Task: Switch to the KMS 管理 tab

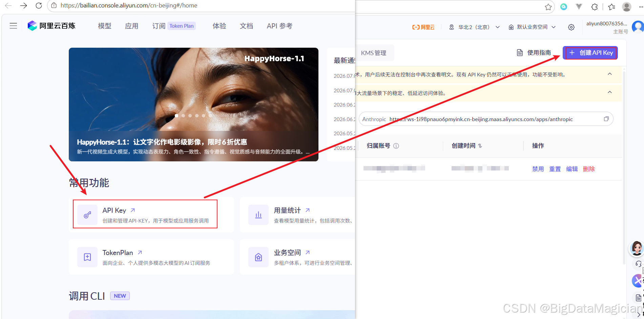Action: click(374, 53)
